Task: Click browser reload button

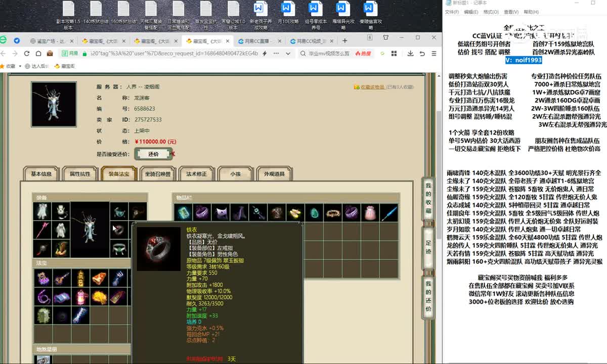Action: pyautogui.click(x=26, y=53)
